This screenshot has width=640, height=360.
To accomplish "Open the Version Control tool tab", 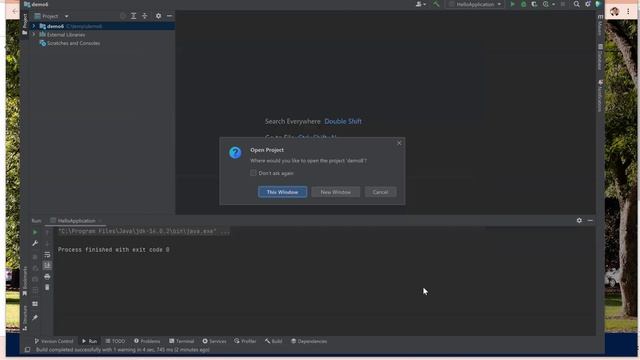I will [x=53, y=341].
